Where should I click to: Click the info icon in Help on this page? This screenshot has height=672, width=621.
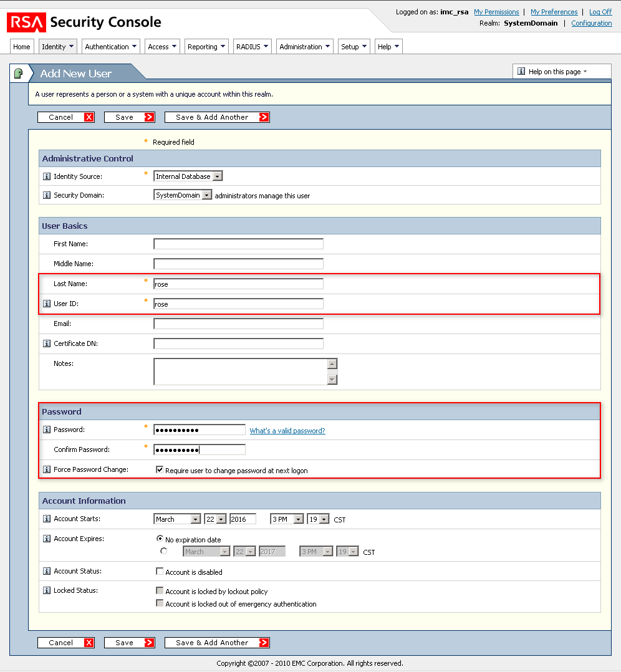click(x=521, y=71)
